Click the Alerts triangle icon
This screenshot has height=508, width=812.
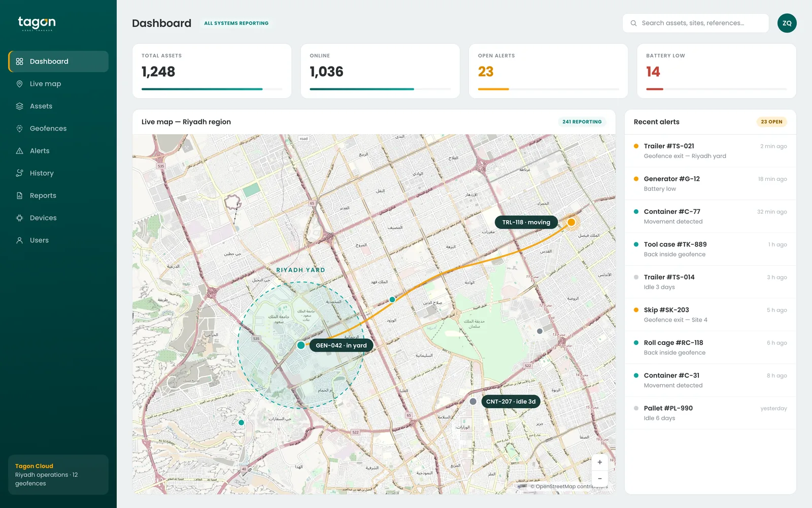click(19, 151)
